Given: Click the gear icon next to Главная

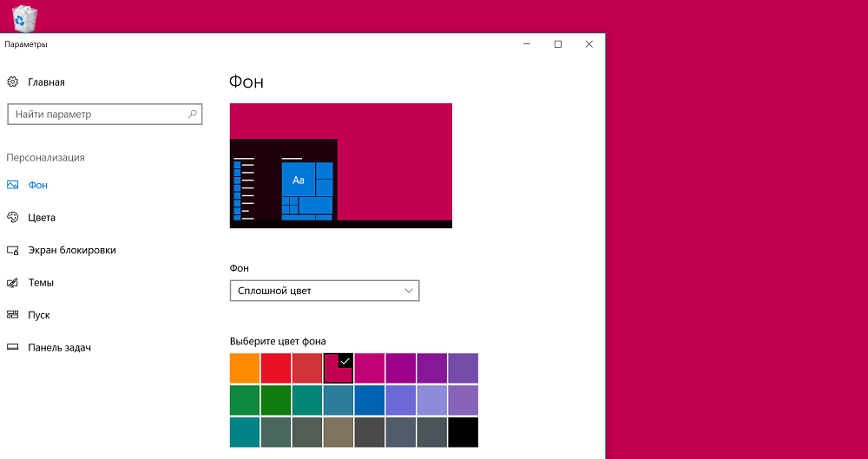Looking at the screenshot, I should tap(12, 82).
